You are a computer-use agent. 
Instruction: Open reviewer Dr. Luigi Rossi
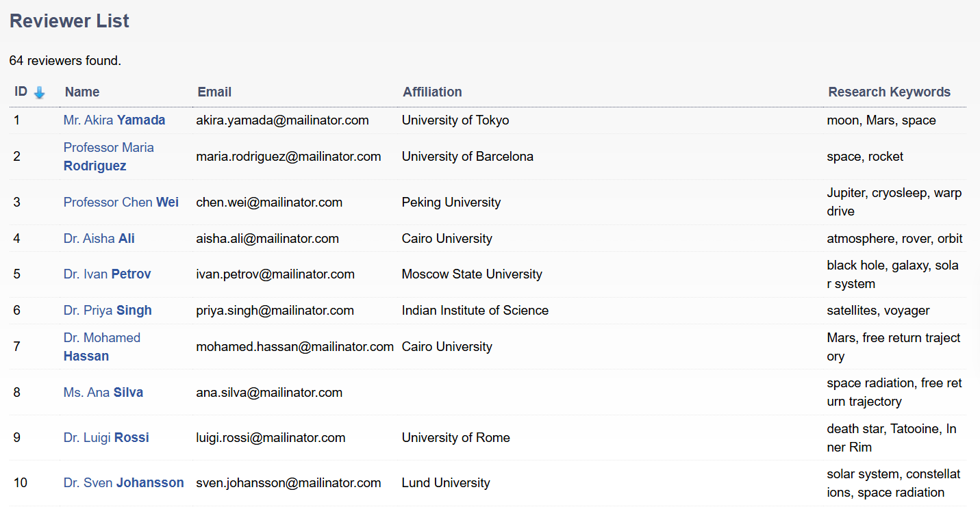point(106,437)
